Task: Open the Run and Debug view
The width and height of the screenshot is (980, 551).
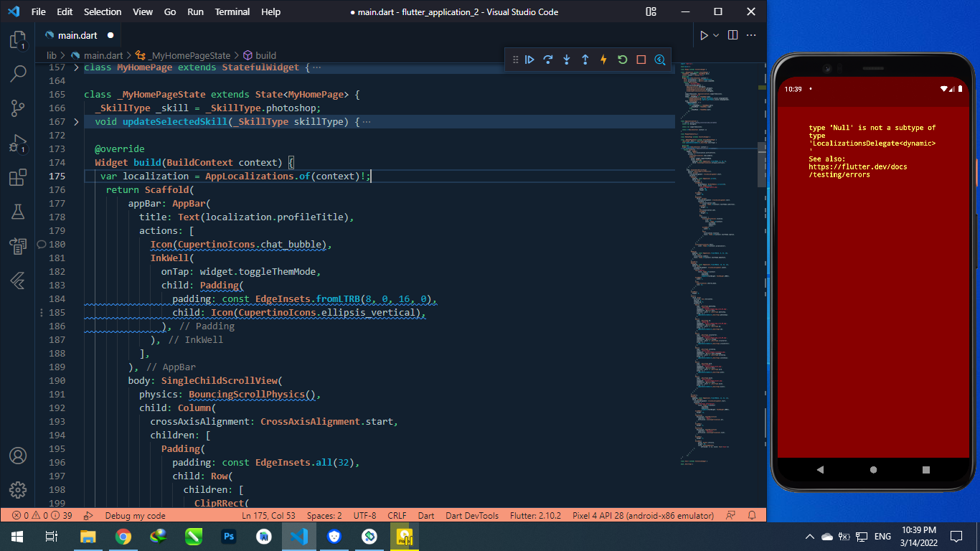Action: [x=18, y=143]
